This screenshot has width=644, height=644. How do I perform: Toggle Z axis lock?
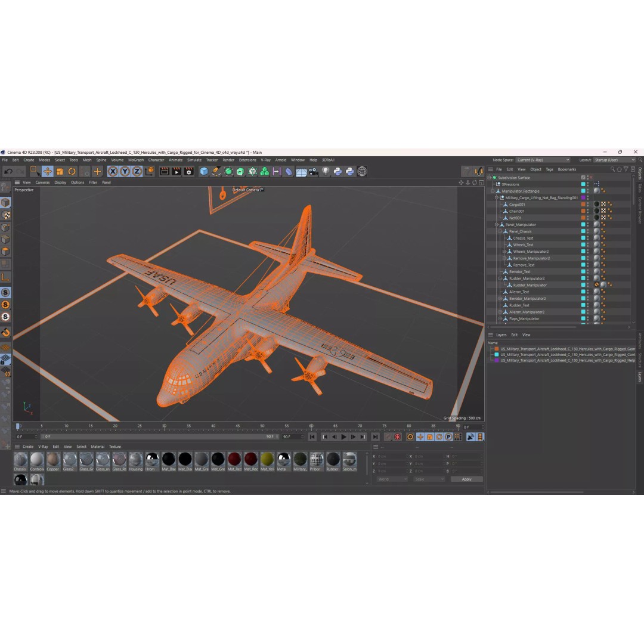pyautogui.click(x=137, y=171)
